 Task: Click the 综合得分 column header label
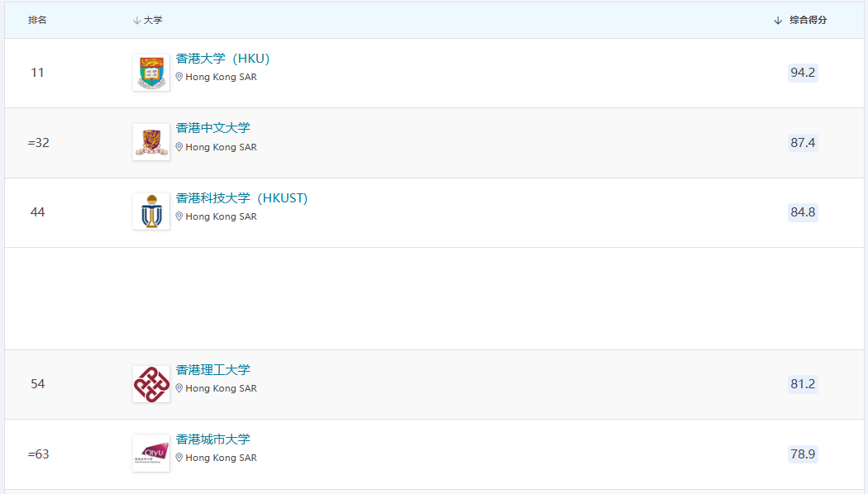point(808,20)
